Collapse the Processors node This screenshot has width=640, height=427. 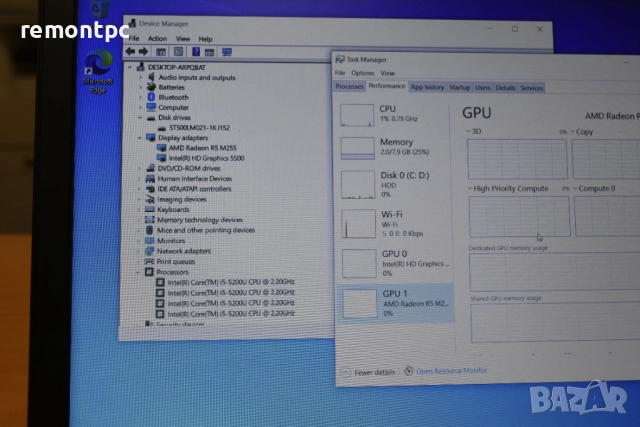(x=138, y=272)
